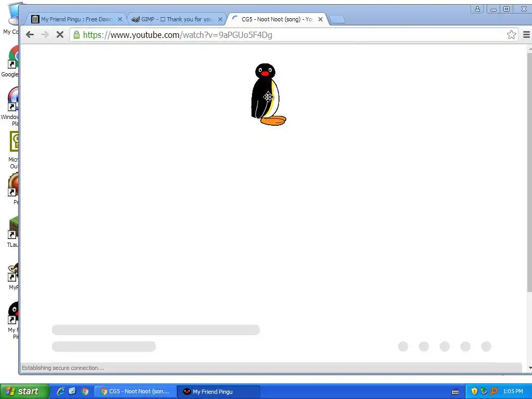Launch Internet Explorer from quick launch

61,391
